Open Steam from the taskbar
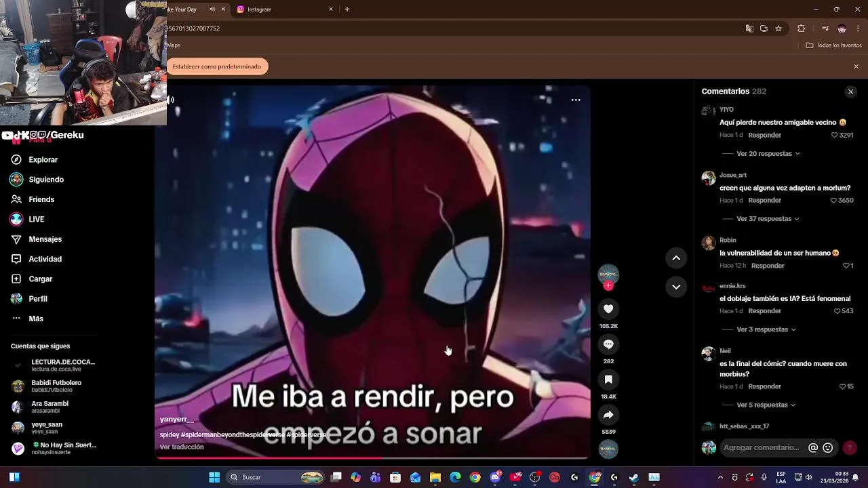Image resolution: width=868 pixels, height=488 pixels. (x=633, y=477)
